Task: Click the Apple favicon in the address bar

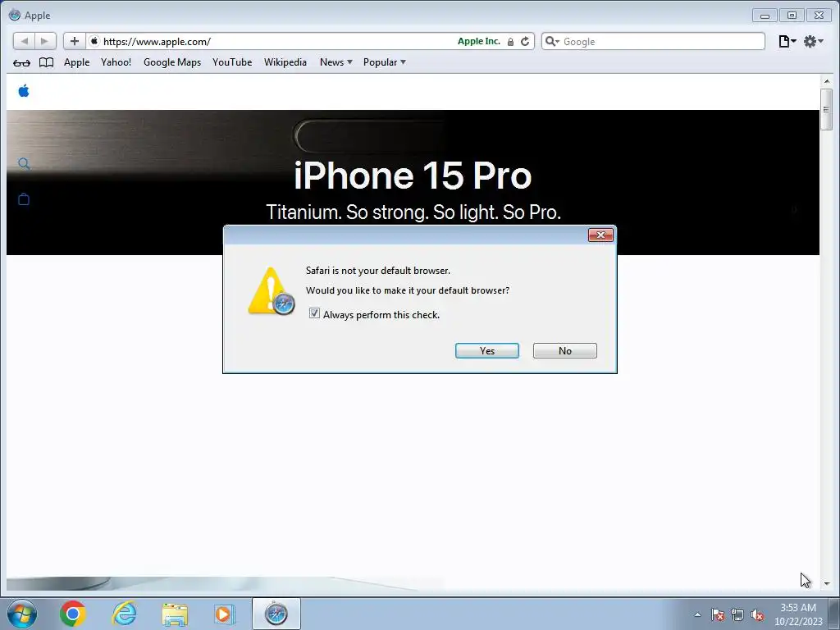Action: pos(94,41)
